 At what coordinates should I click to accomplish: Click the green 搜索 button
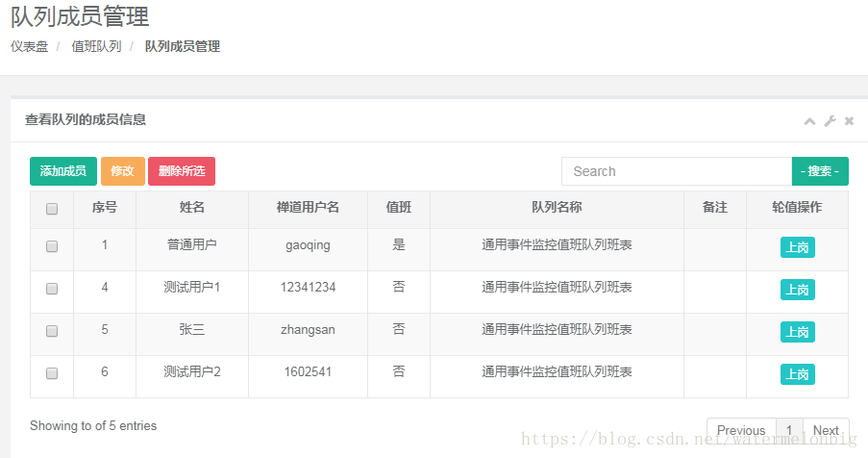tap(820, 171)
